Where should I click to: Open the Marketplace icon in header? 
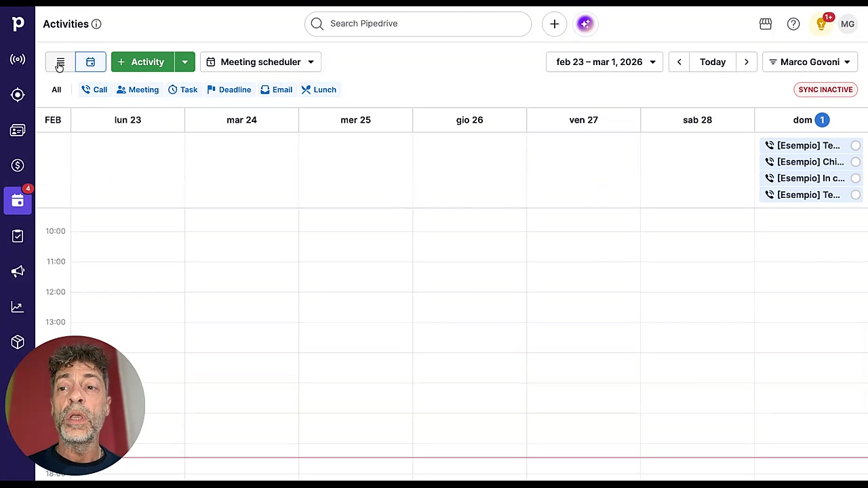coord(766,24)
